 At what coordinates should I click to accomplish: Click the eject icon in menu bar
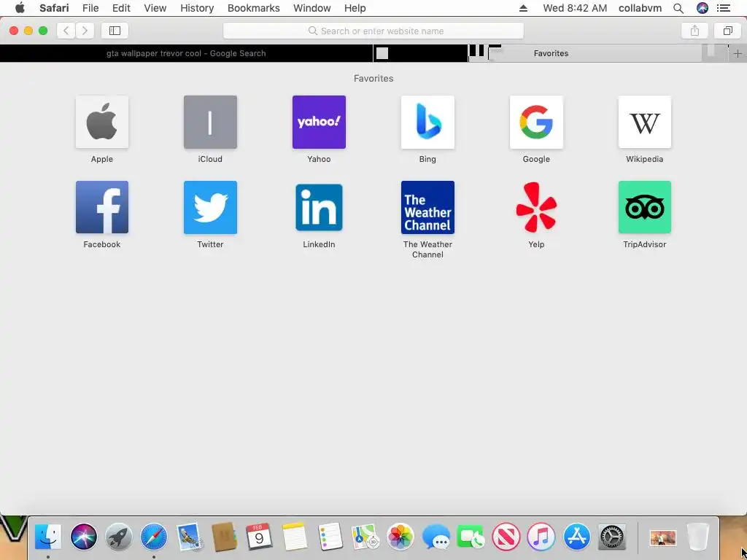pyautogui.click(x=523, y=8)
